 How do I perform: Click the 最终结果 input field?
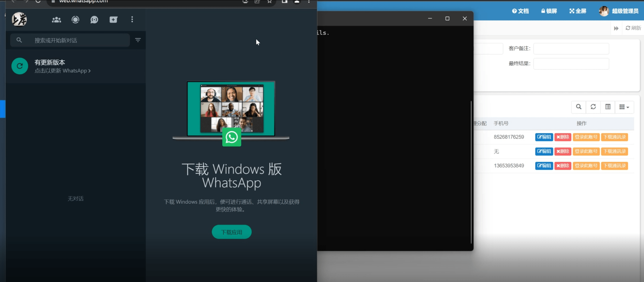(571, 64)
